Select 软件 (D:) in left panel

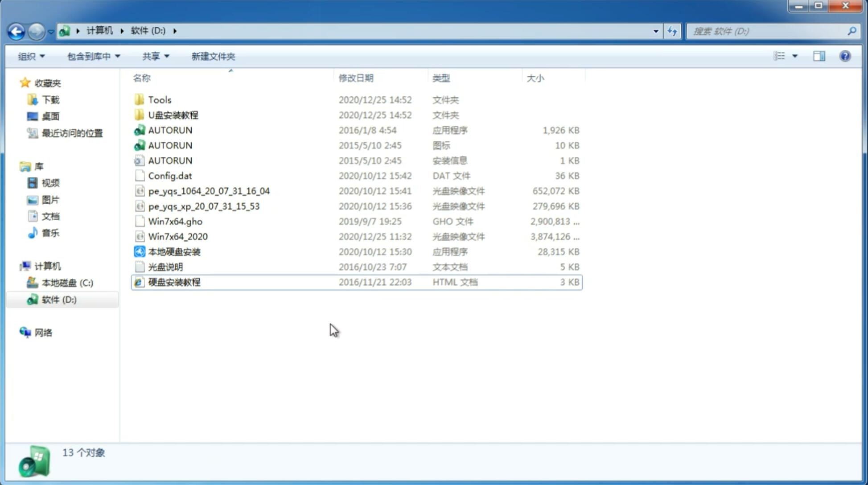click(x=59, y=299)
